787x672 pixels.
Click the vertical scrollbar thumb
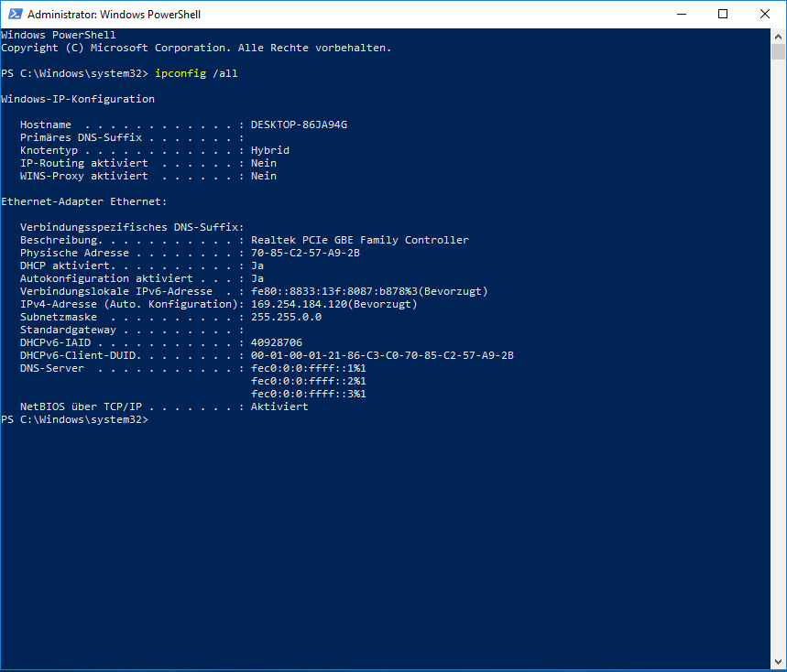[778, 51]
